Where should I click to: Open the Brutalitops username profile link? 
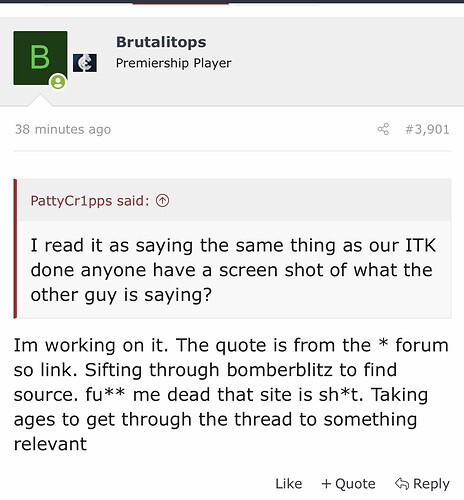coord(161,42)
